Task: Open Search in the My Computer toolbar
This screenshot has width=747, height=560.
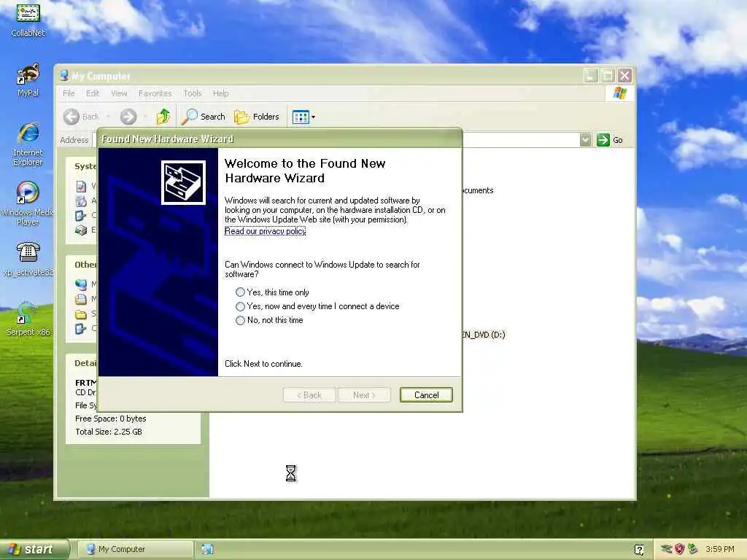Action: tap(204, 117)
